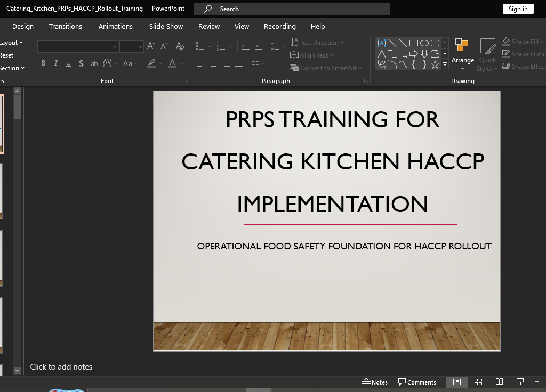Image resolution: width=546 pixels, height=392 pixels.
Task: Center the text
Action: pyautogui.click(x=213, y=63)
